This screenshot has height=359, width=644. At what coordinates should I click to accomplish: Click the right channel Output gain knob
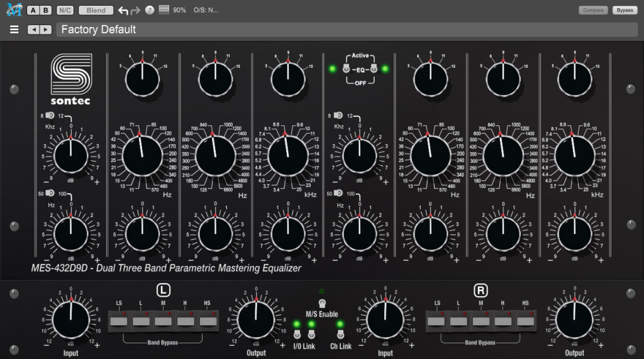pos(575,321)
